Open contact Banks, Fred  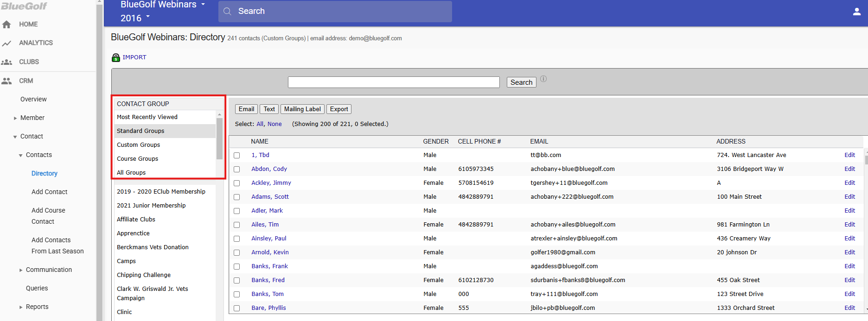point(268,280)
